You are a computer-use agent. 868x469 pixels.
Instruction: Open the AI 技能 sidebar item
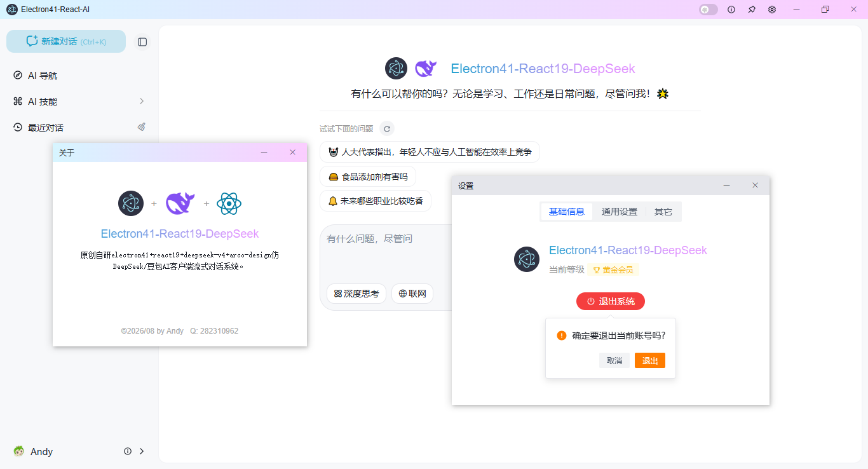point(79,102)
